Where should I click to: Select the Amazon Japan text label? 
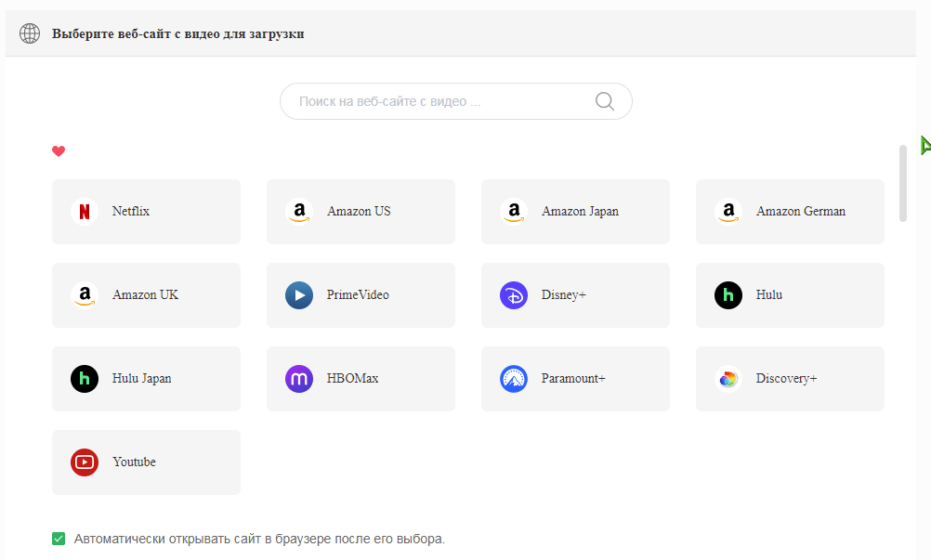click(580, 211)
